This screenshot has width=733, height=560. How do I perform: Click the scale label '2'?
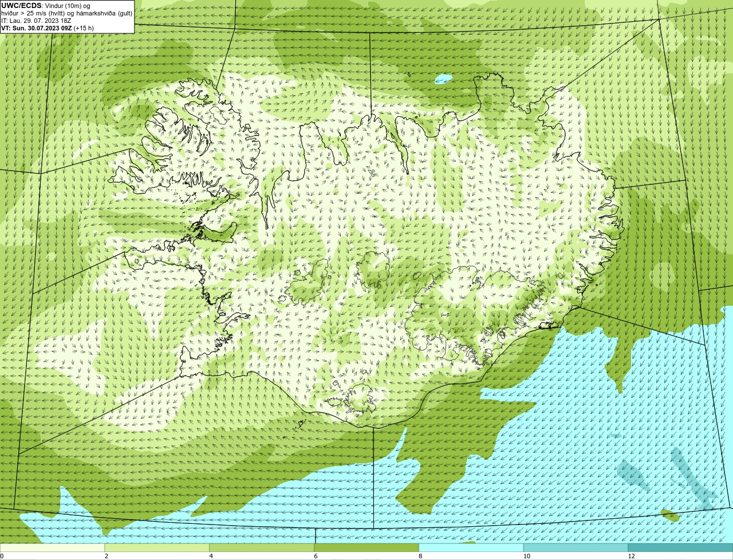pos(106,556)
